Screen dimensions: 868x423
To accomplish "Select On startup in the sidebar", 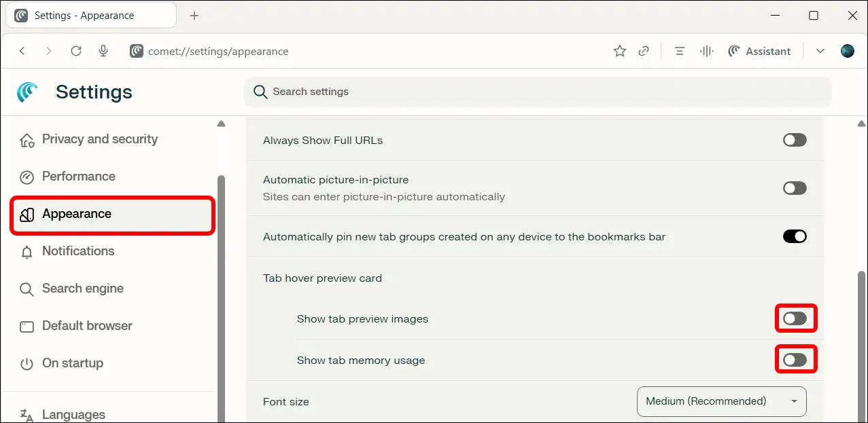I will [x=73, y=363].
